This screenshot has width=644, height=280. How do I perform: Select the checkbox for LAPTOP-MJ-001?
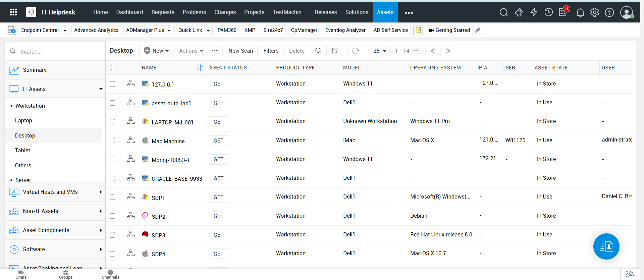pos(112,122)
